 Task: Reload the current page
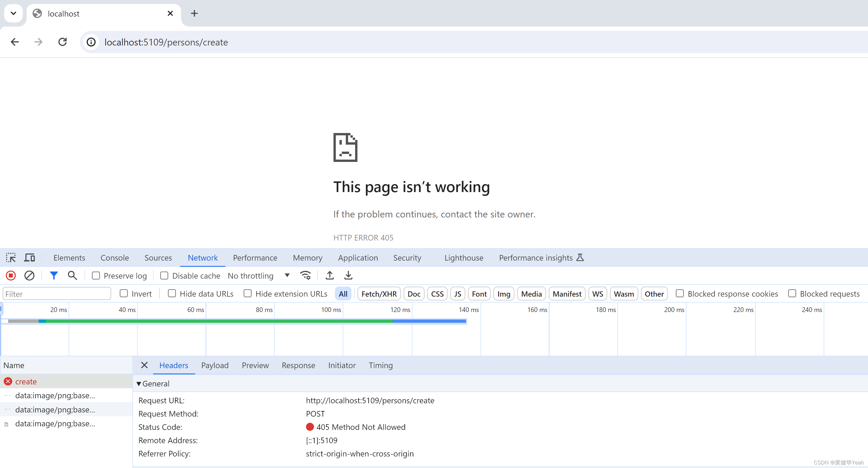63,42
